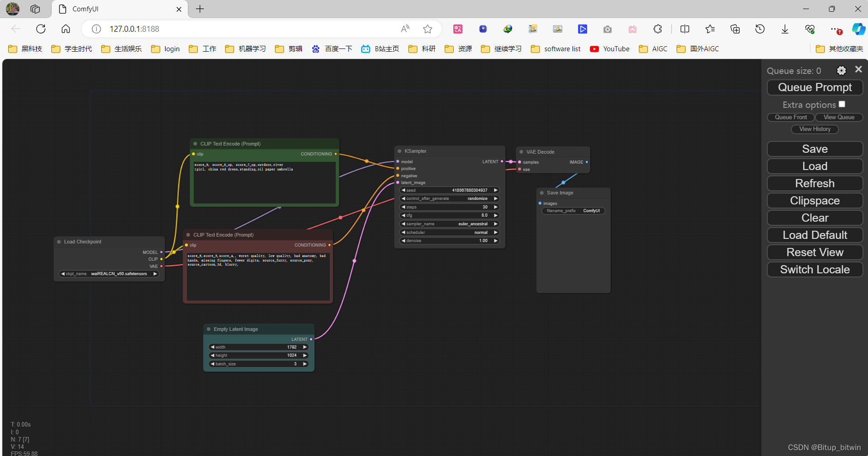
Task: Open a new browser tab
Action: click(x=200, y=9)
